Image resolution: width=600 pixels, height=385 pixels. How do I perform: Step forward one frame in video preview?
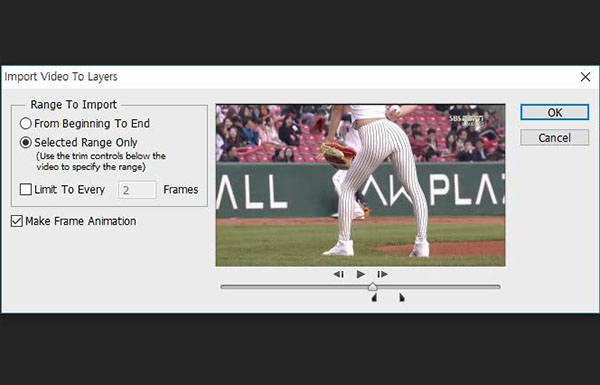[382, 274]
